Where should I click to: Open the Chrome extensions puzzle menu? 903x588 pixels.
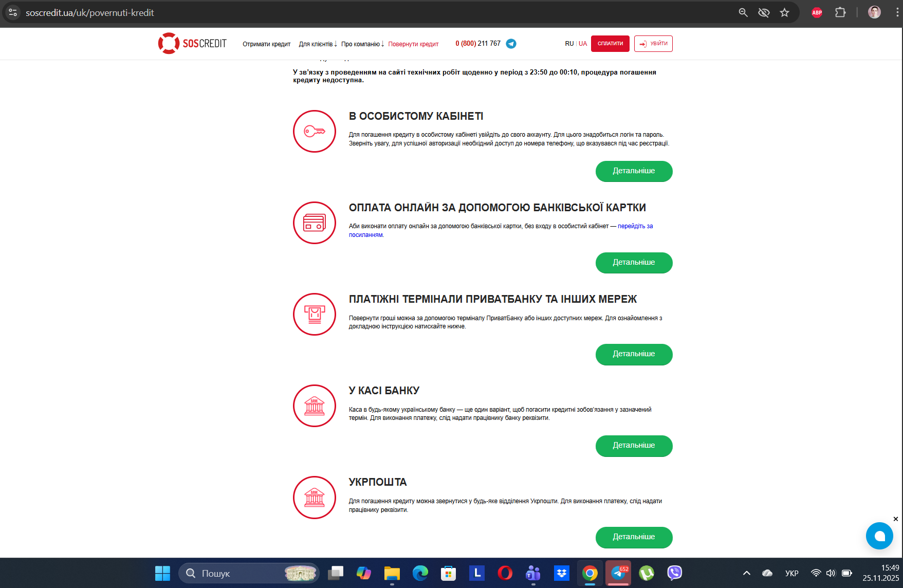[x=840, y=12]
